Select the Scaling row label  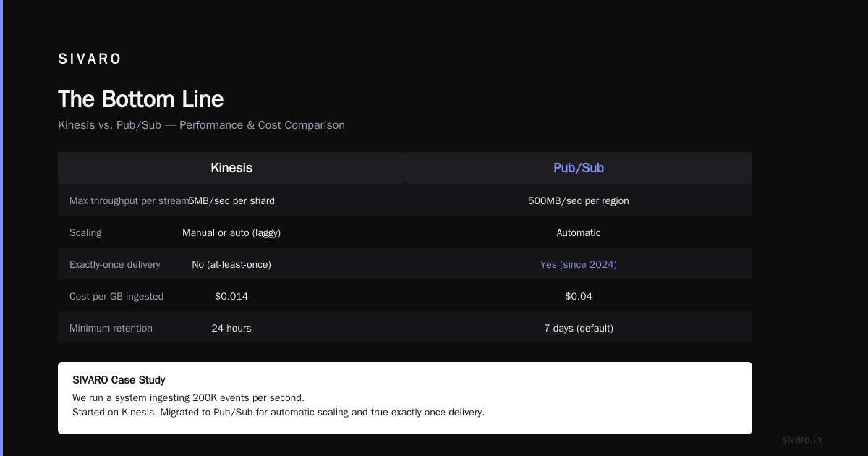(x=85, y=232)
